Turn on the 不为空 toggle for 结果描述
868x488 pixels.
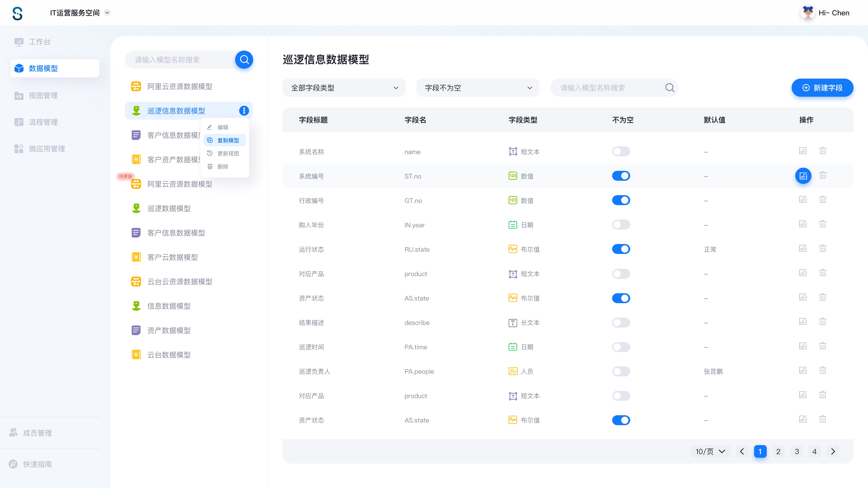(621, 323)
